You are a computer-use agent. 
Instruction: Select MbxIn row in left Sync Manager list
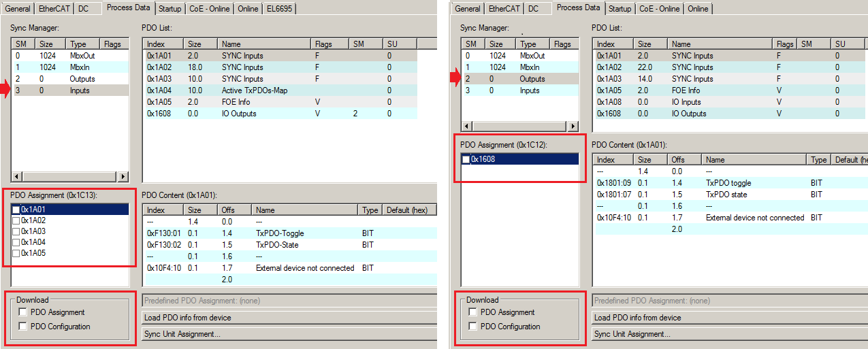(70, 67)
